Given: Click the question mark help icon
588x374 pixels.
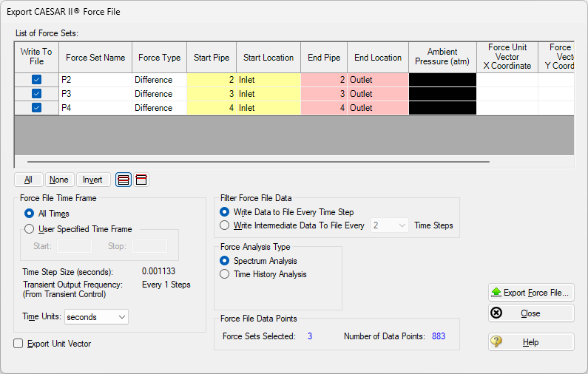Looking at the screenshot, I should [x=496, y=341].
